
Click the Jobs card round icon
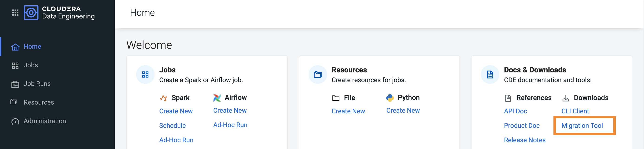pos(145,74)
